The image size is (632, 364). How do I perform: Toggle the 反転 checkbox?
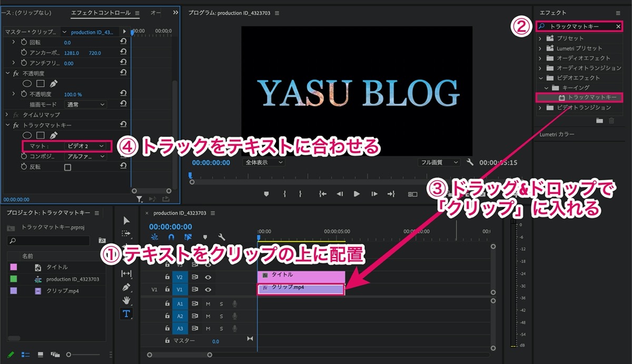coord(67,167)
